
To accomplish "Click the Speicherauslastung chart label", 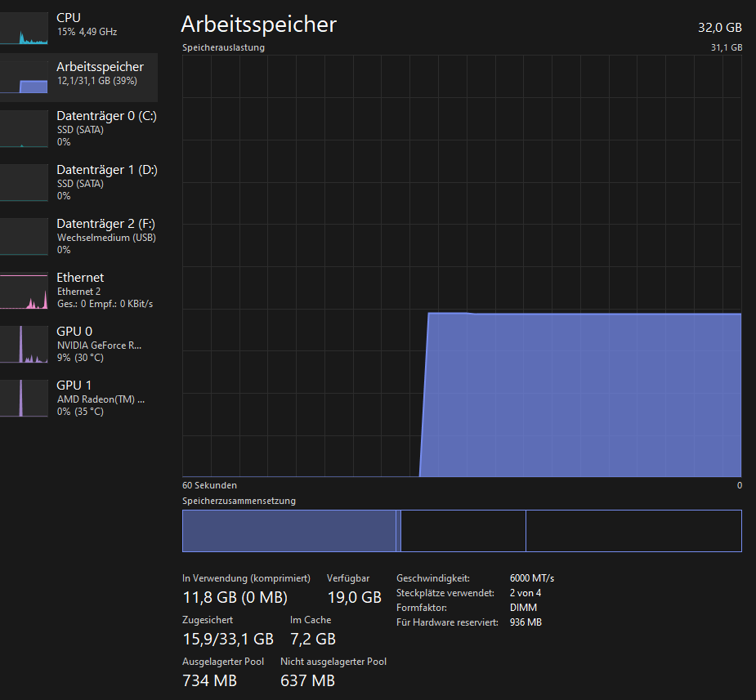I will 223,47.
